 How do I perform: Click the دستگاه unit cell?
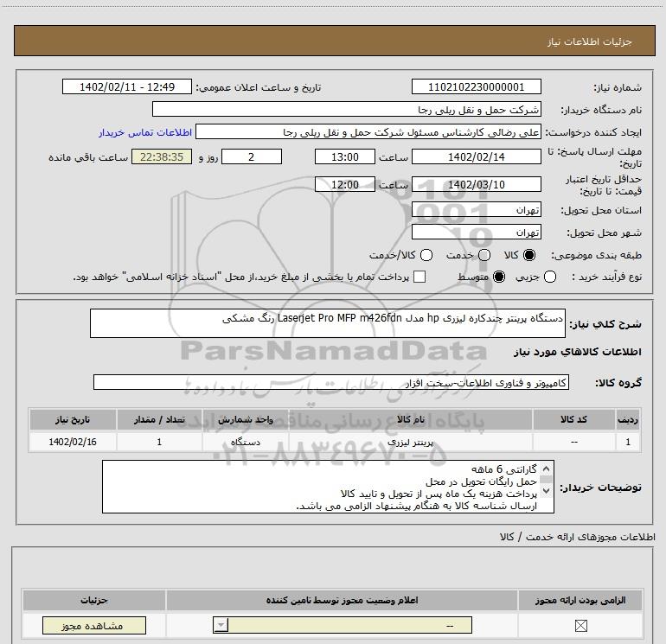[x=246, y=442]
